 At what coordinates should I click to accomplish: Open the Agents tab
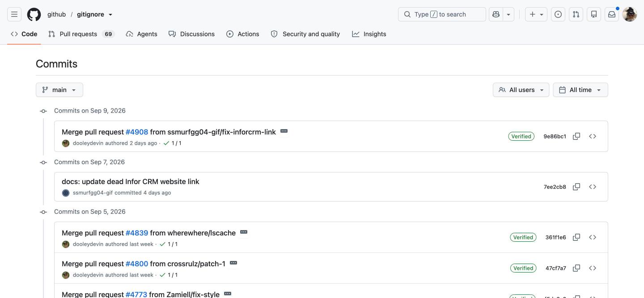pyautogui.click(x=142, y=34)
